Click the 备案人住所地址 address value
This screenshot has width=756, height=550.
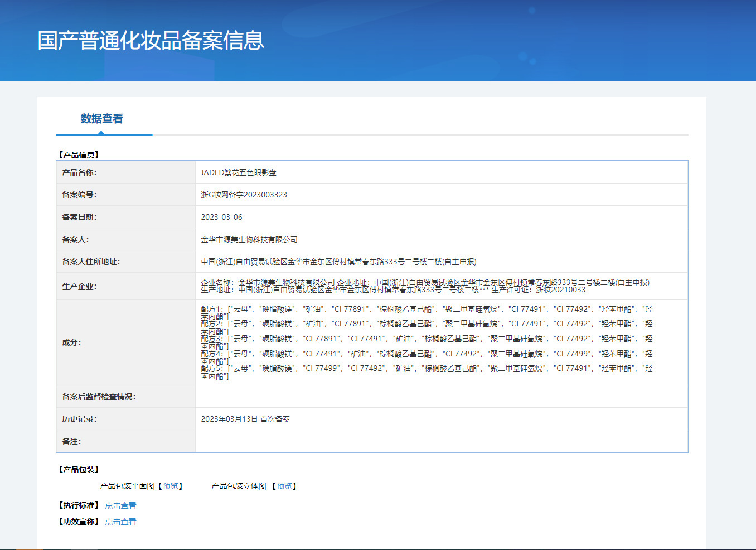pyautogui.click(x=338, y=262)
